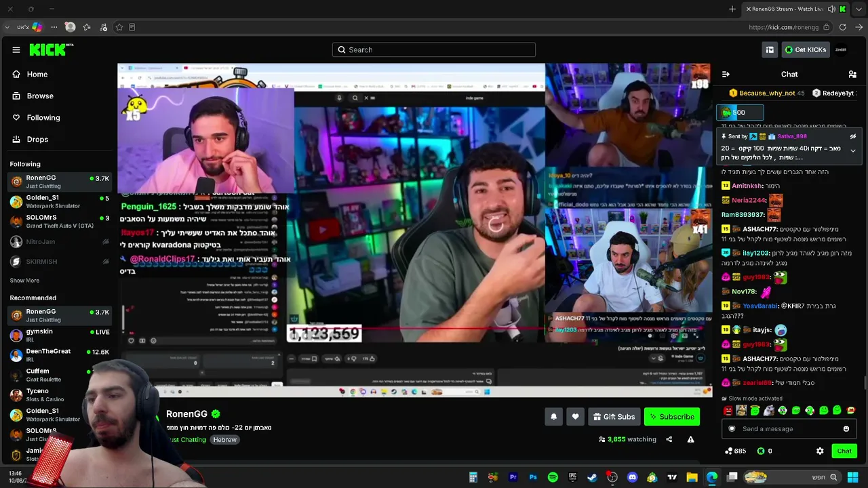Screen dimensions: 868x488
Task: Open recommended channel DeenTheGreat
Action: (60, 355)
